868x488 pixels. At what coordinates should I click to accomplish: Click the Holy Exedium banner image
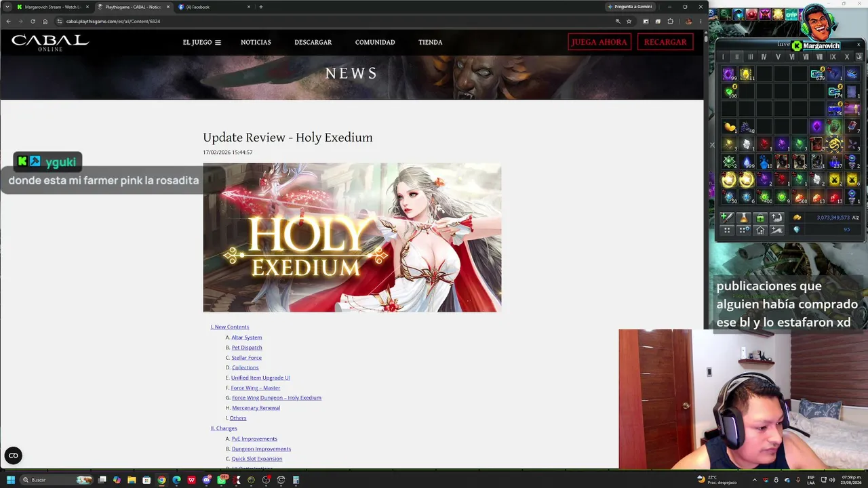point(352,237)
